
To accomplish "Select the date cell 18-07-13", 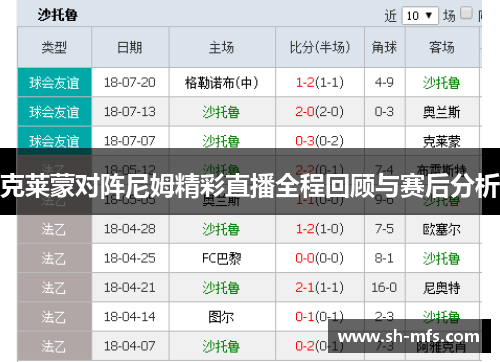I will [130, 112].
